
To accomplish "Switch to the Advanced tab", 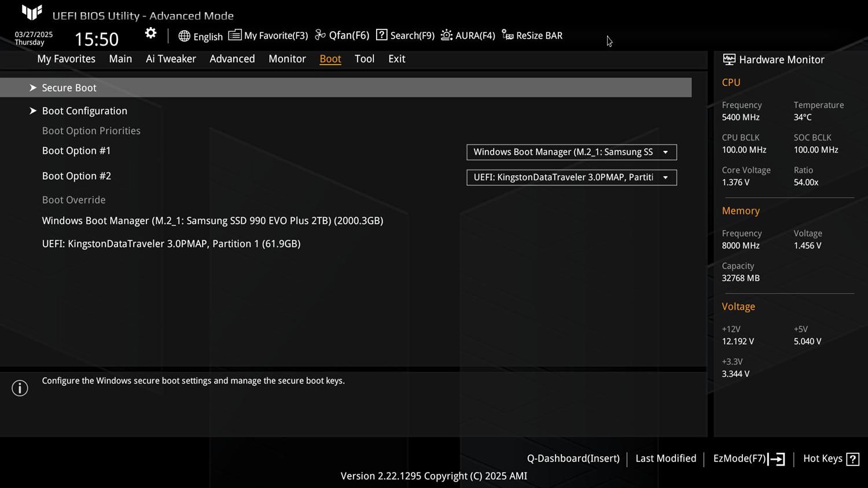I will pyautogui.click(x=232, y=59).
